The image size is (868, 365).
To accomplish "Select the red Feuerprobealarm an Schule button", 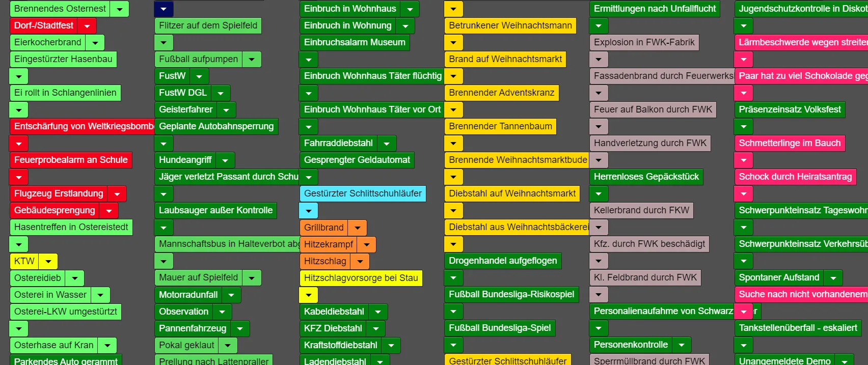I will (71, 160).
